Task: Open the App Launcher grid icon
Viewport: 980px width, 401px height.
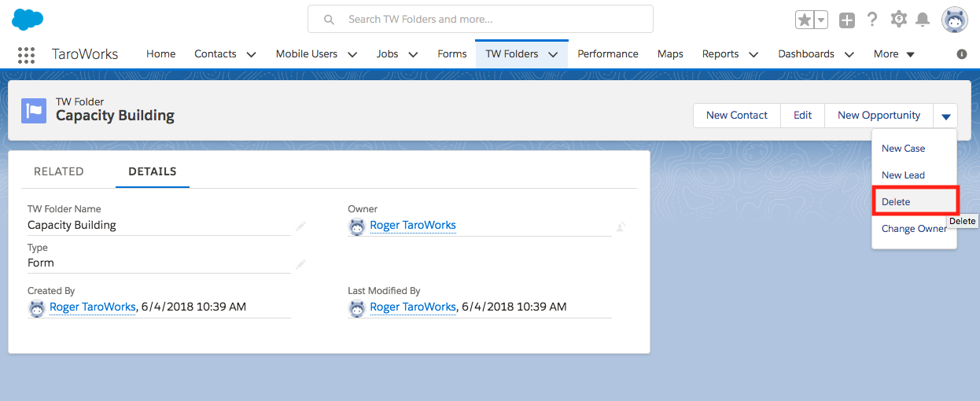Action: click(x=26, y=54)
